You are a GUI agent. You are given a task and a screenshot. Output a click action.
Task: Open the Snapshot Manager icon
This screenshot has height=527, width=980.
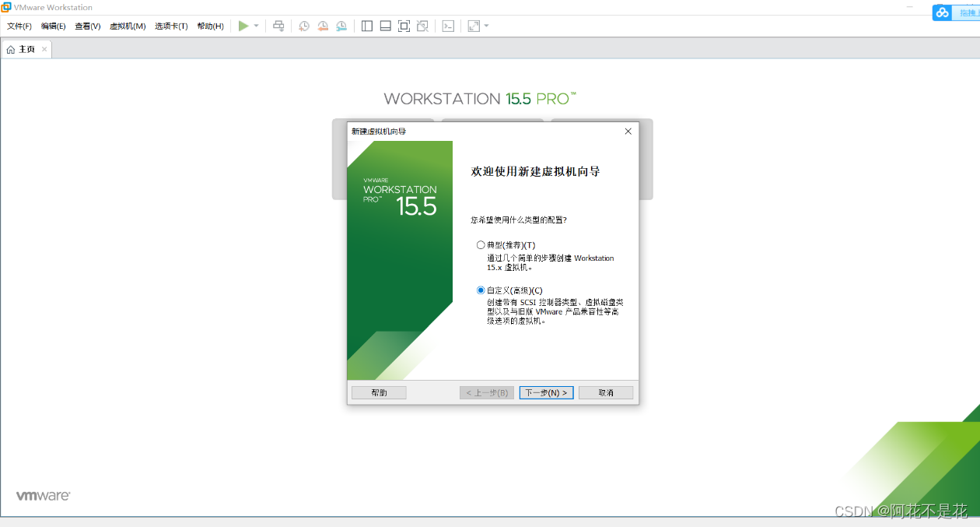point(341,26)
